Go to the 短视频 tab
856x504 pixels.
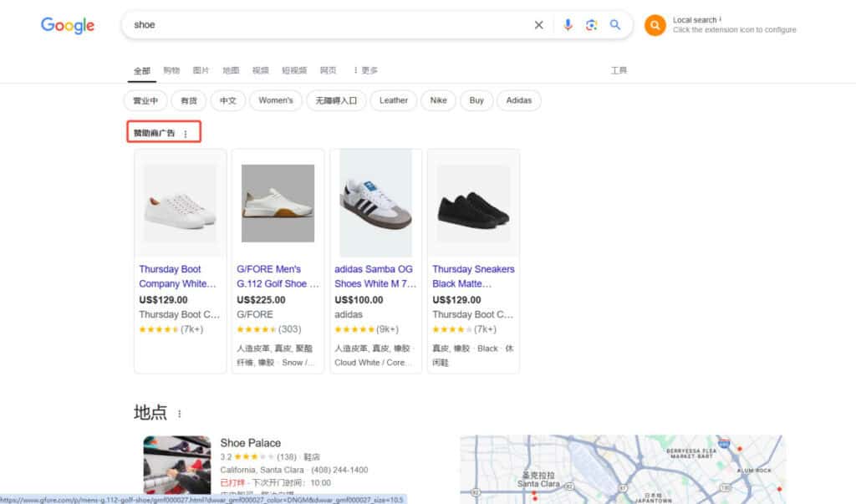pos(294,70)
